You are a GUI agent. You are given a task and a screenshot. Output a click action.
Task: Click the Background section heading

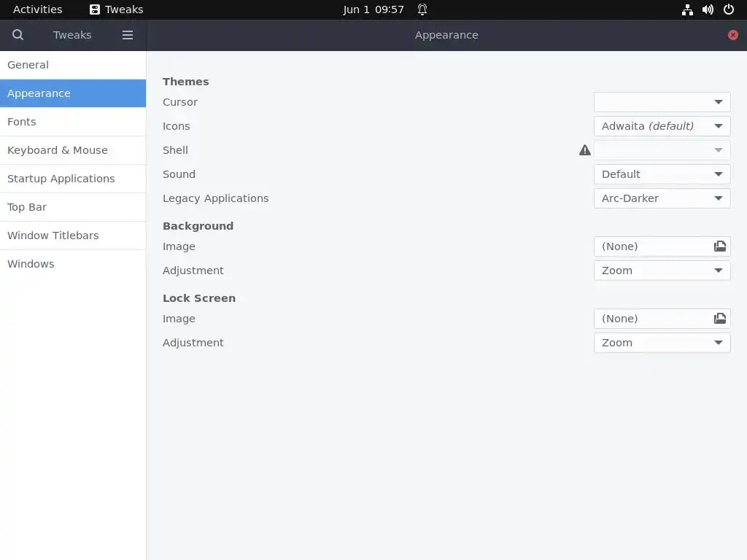(198, 226)
